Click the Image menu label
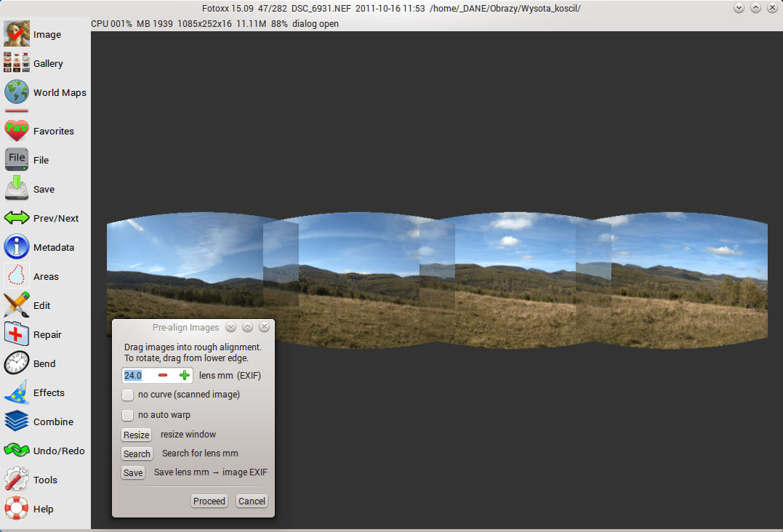This screenshot has height=532, width=783. pyautogui.click(x=47, y=34)
